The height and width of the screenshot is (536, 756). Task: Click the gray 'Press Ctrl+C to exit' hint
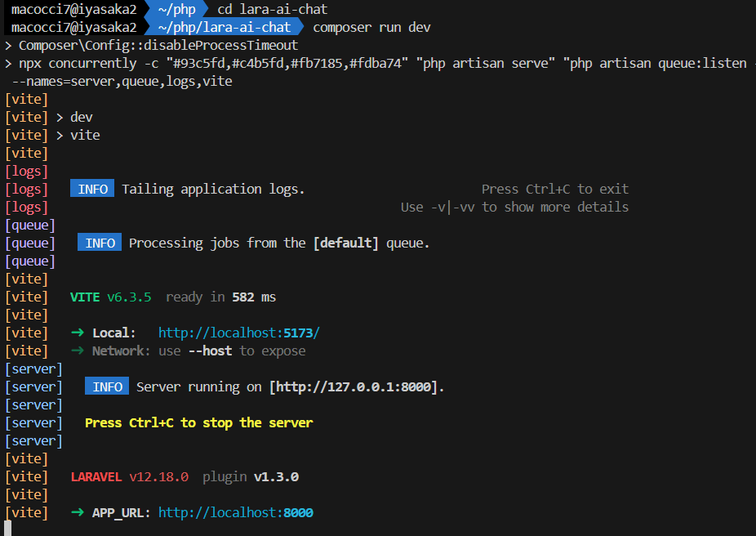(x=554, y=190)
